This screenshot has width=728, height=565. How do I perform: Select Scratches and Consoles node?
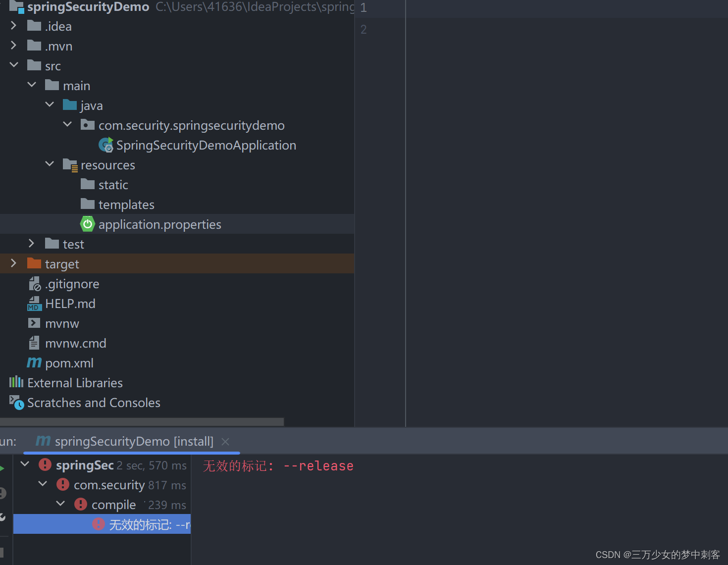click(94, 403)
